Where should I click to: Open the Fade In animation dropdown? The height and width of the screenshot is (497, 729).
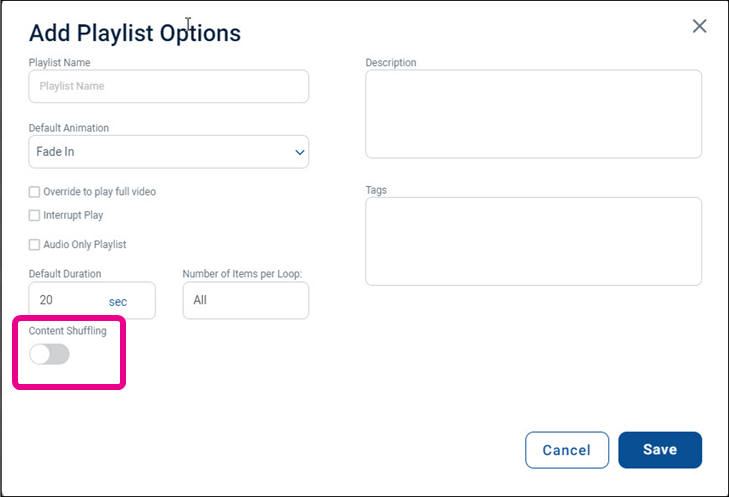click(169, 152)
